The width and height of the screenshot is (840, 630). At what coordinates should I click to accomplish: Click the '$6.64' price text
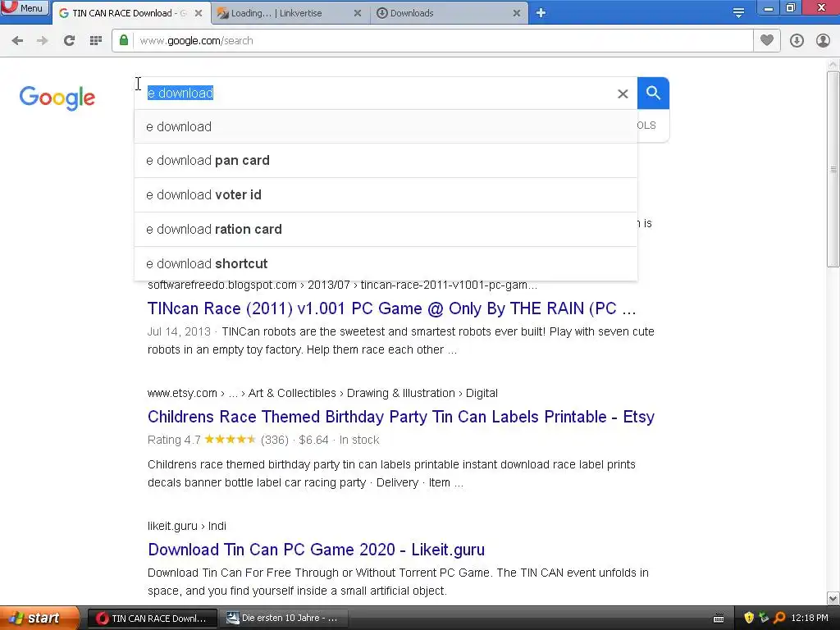(313, 441)
